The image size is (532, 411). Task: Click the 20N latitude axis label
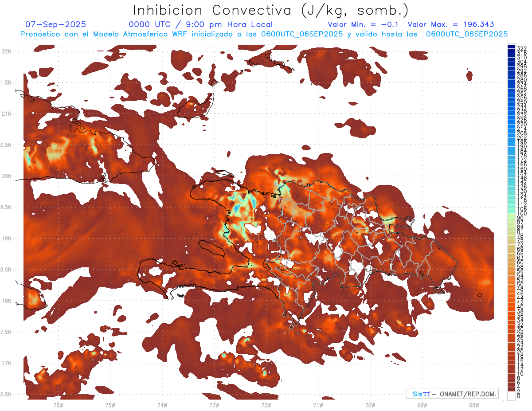[7, 176]
